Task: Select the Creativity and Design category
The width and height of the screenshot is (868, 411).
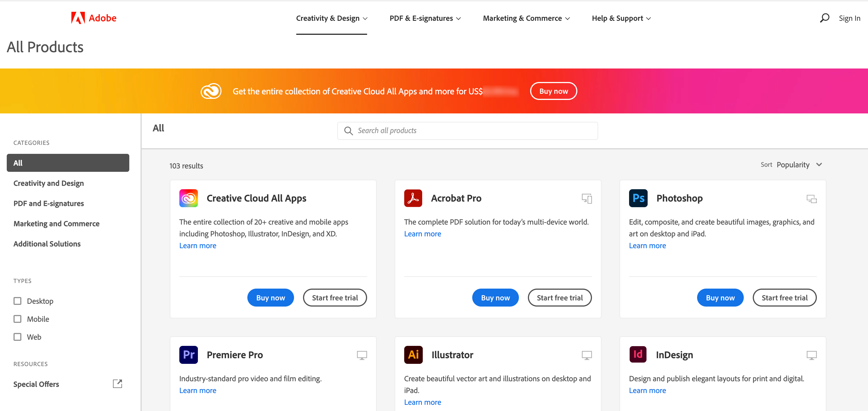Action: (49, 183)
